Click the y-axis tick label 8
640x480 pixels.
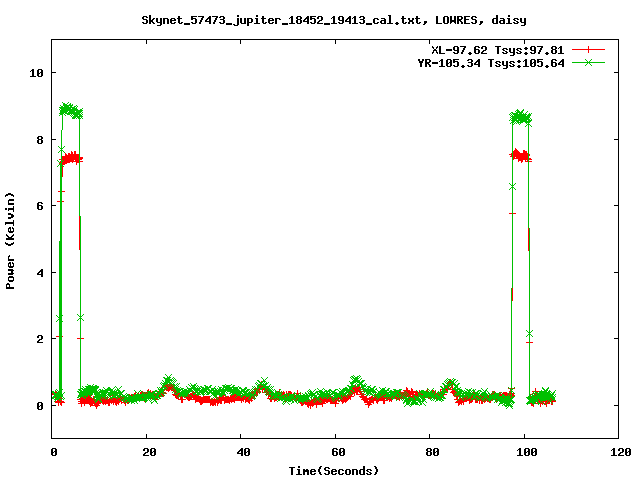40,140
